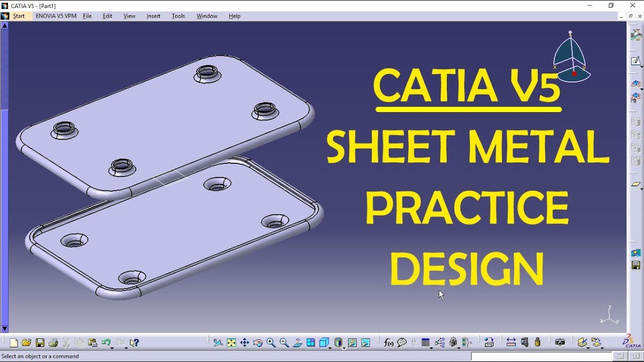This screenshot has height=362, width=644.
Task: Open the Tools menu
Action: [178, 16]
